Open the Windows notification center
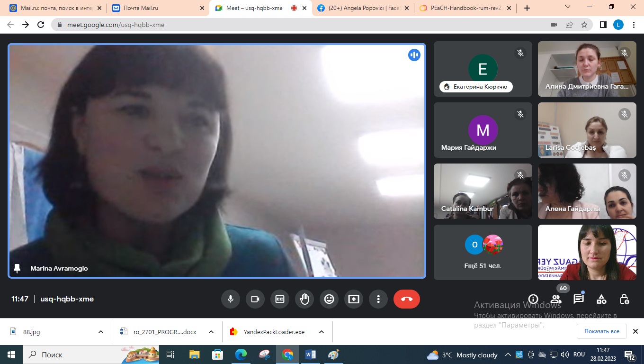This screenshot has height=364, width=644. (630, 355)
